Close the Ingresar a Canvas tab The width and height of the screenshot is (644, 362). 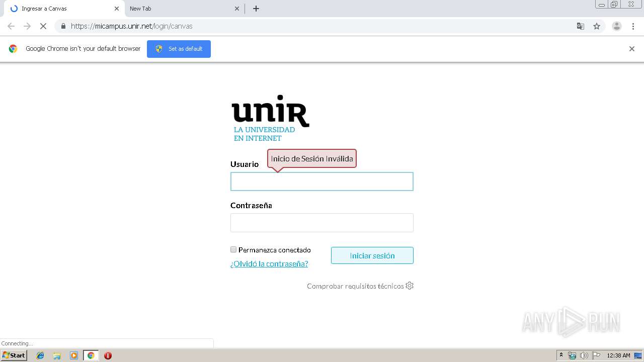[x=117, y=9]
